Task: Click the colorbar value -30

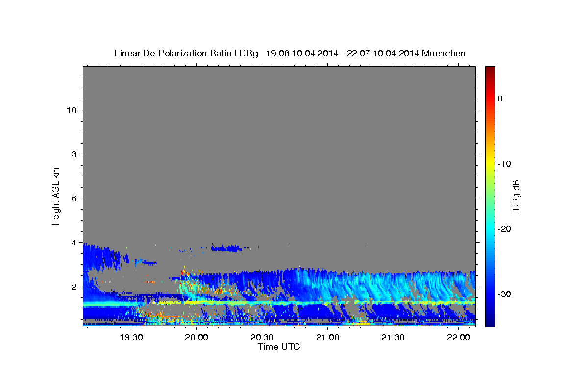Action: click(x=504, y=294)
